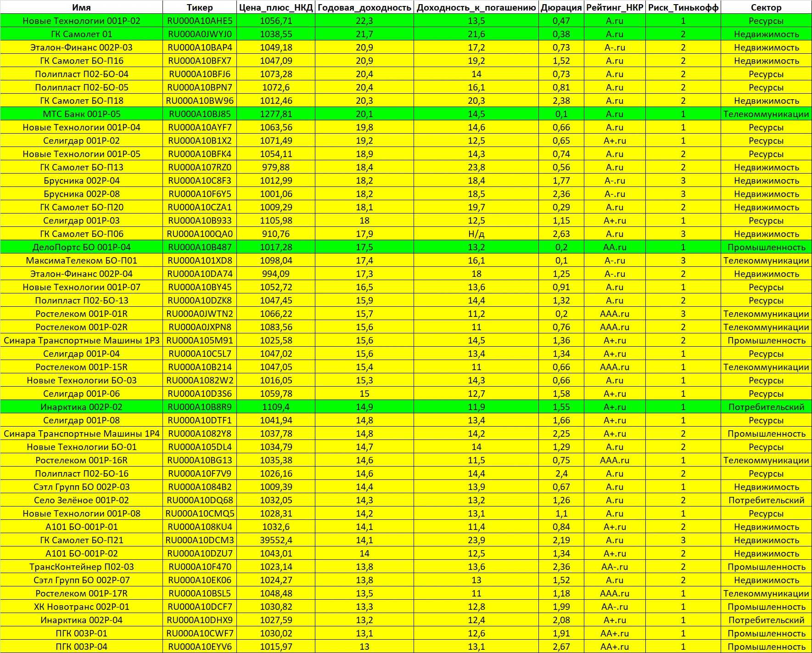Image resolution: width=812 pixels, height=653 pixels.
Task: Select the name cell 'Эталон-Финанс 002Р-03'
Action: coord(82,47)
